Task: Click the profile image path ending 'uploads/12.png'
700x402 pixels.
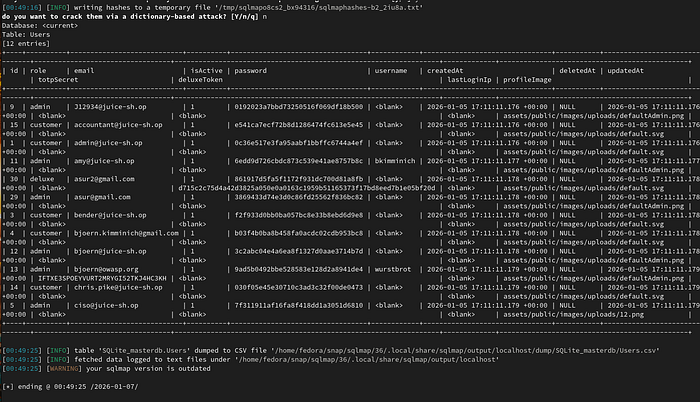Action: point(574,314)
